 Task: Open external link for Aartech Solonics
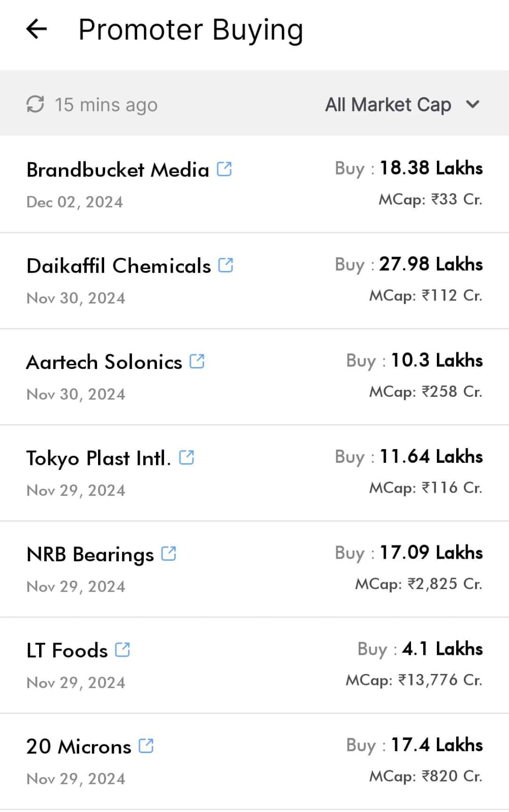(x=197, y=361)
